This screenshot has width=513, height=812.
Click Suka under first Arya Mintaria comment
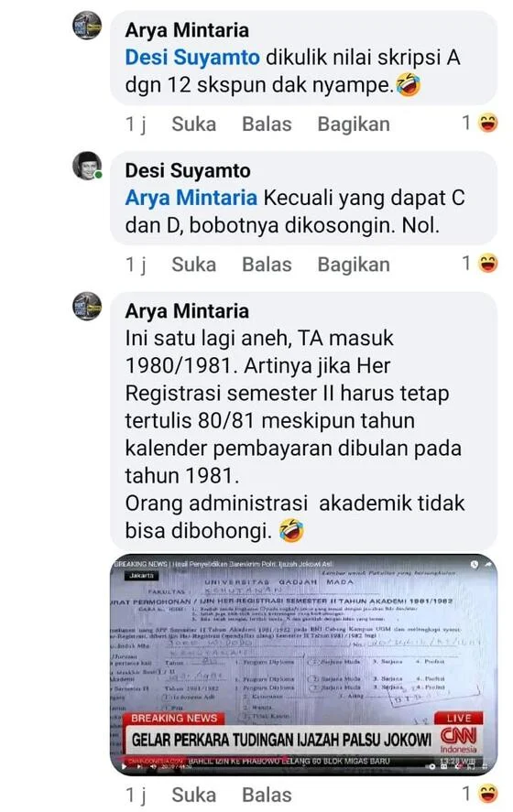(x=194, y=125)
